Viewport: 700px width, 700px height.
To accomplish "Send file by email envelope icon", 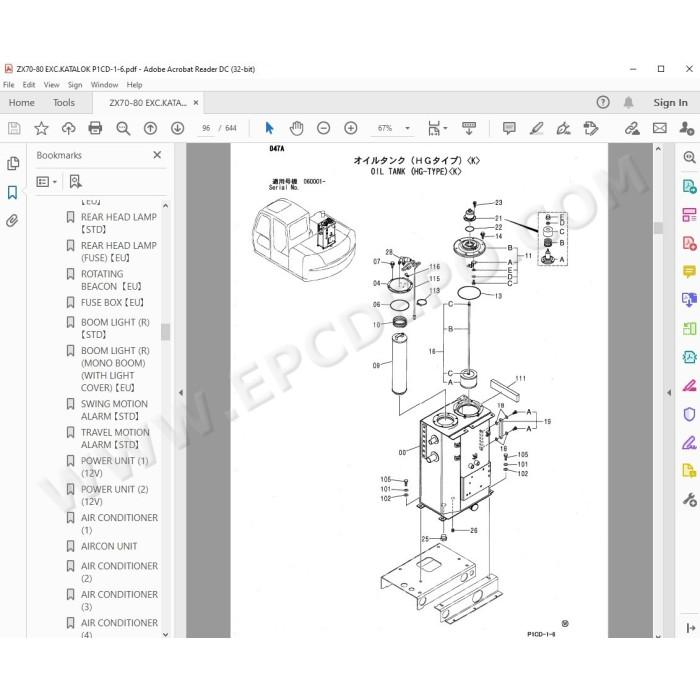I will coord(659,129).
